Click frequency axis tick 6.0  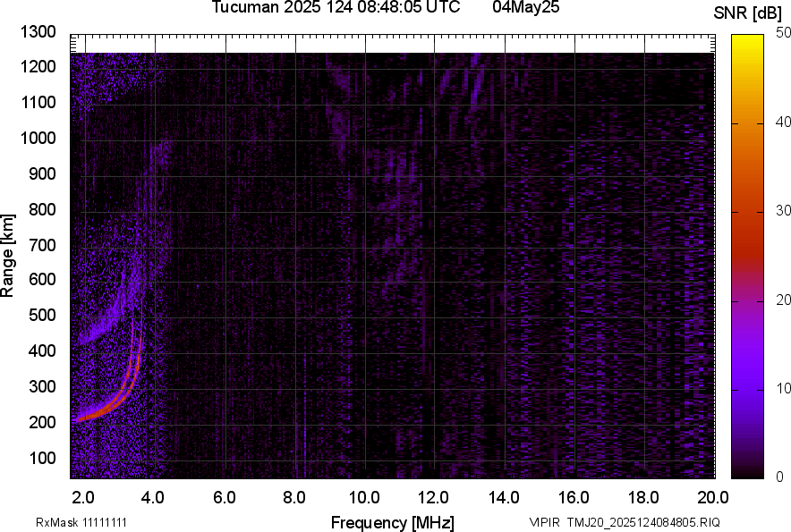(x=225, y=498)
